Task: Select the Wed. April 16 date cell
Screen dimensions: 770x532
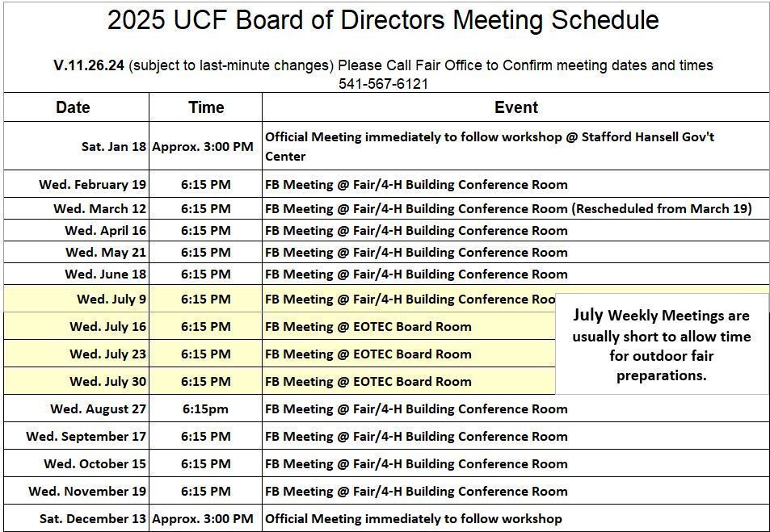Action: click(106, 230)
